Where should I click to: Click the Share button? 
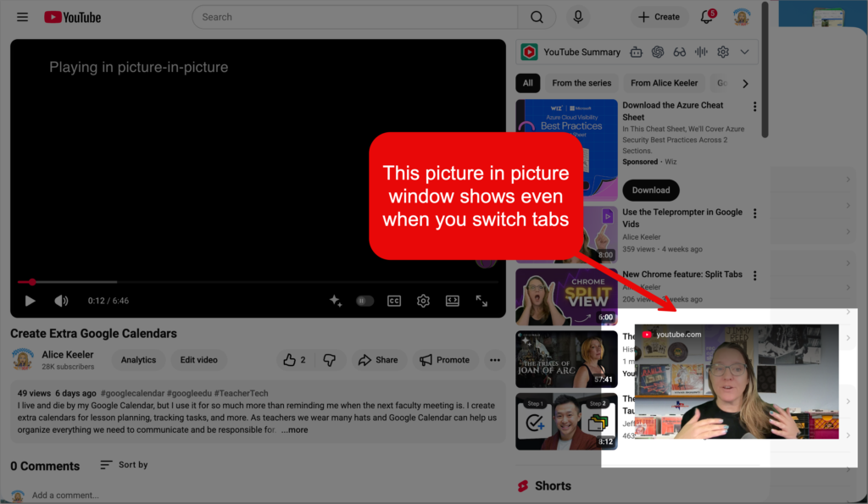(378, 360)
